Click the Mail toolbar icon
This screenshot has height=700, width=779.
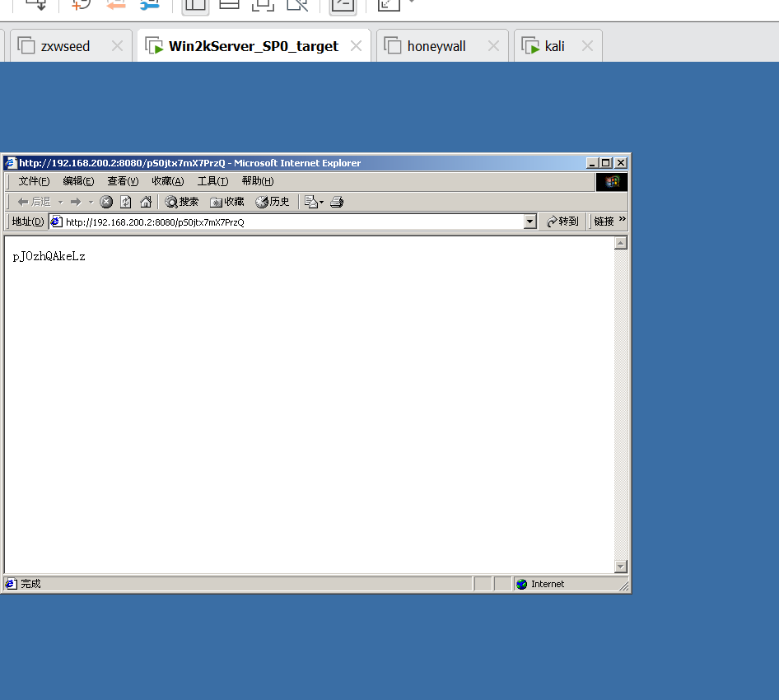pyautogui.click(x=310, y=202)
